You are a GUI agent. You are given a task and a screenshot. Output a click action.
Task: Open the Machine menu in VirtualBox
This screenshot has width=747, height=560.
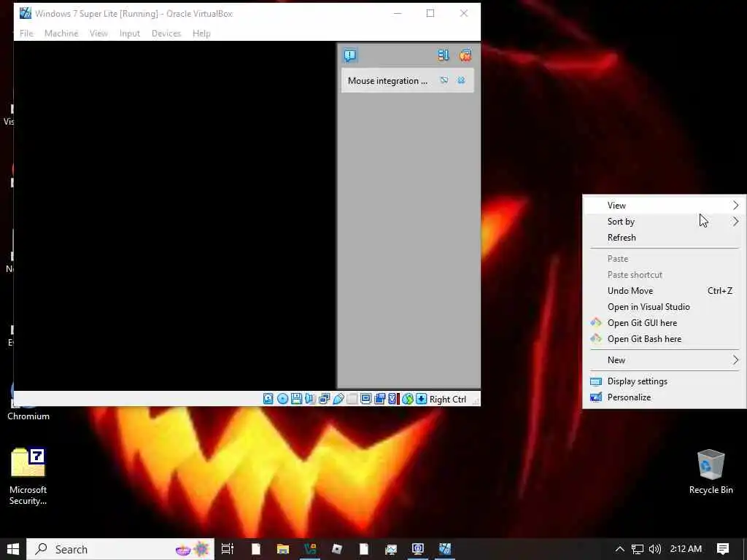[x=61, y=34]
